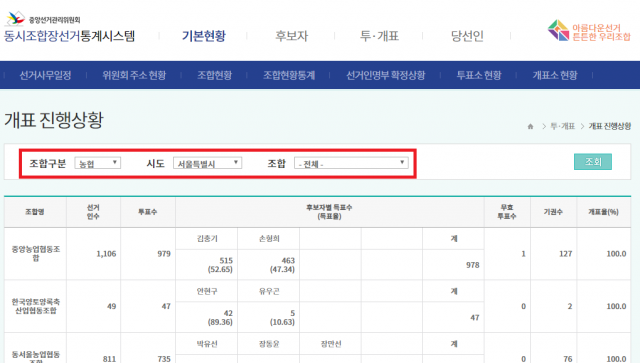Click the 조회 search button

click(593, 162)
